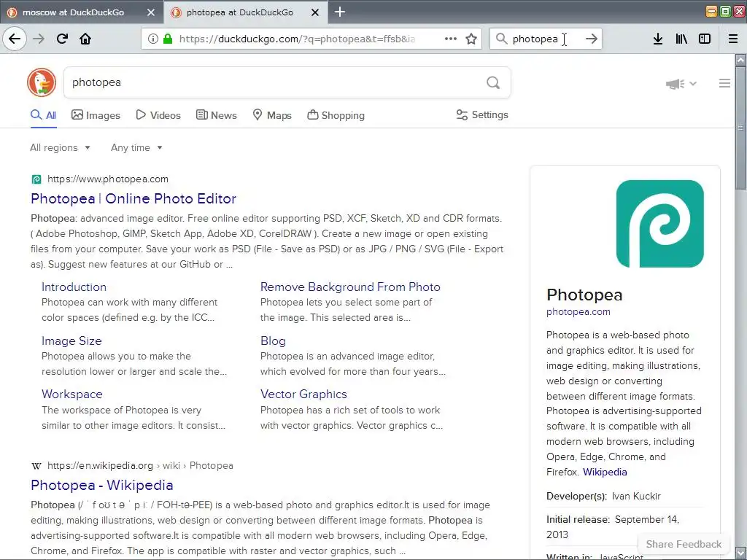The height and width of the screenshot is (560, 747).
Task: Click the Photopea logo in info panel
Action: [x=659, y=223]
